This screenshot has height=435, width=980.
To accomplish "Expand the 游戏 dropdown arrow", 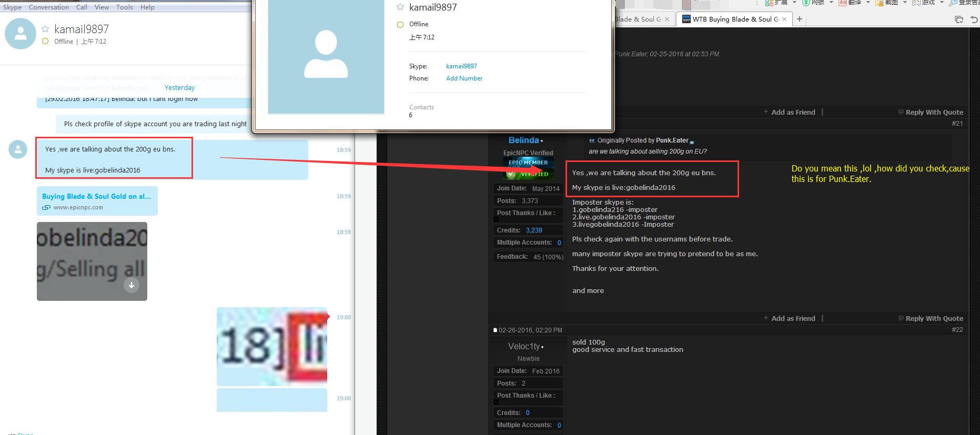I will click(942, 2).
